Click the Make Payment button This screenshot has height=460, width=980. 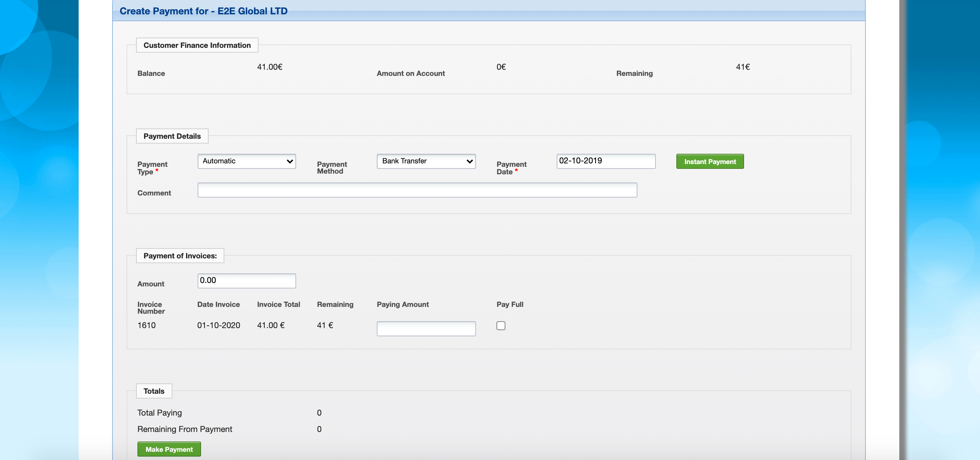169,449
